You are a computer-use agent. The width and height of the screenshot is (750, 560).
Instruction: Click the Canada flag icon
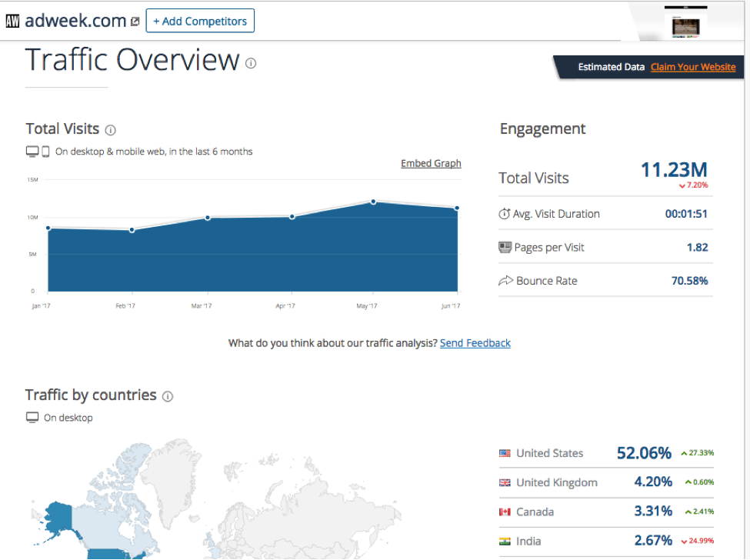(x=505, y=512)
